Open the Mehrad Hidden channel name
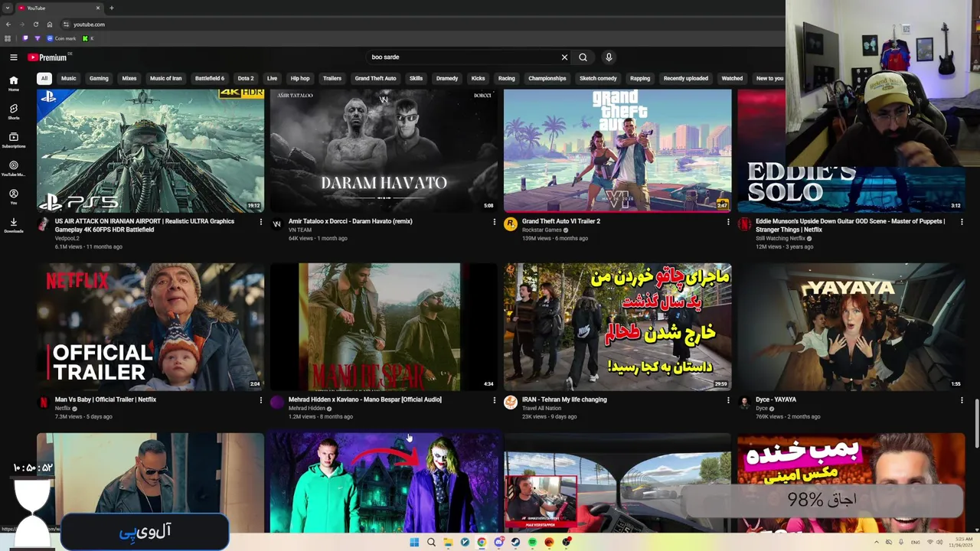The image size is (980, 551). point(307,408)
